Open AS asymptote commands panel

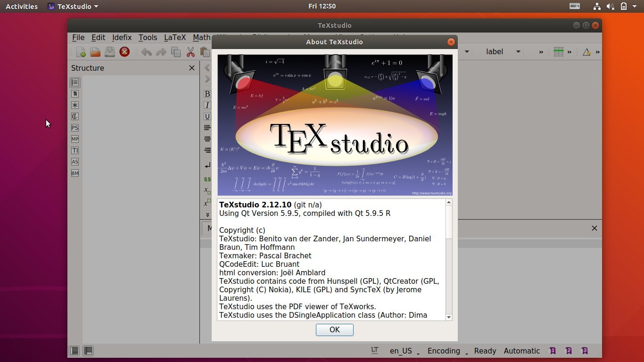pyautogui.click(x=74, y=162)
